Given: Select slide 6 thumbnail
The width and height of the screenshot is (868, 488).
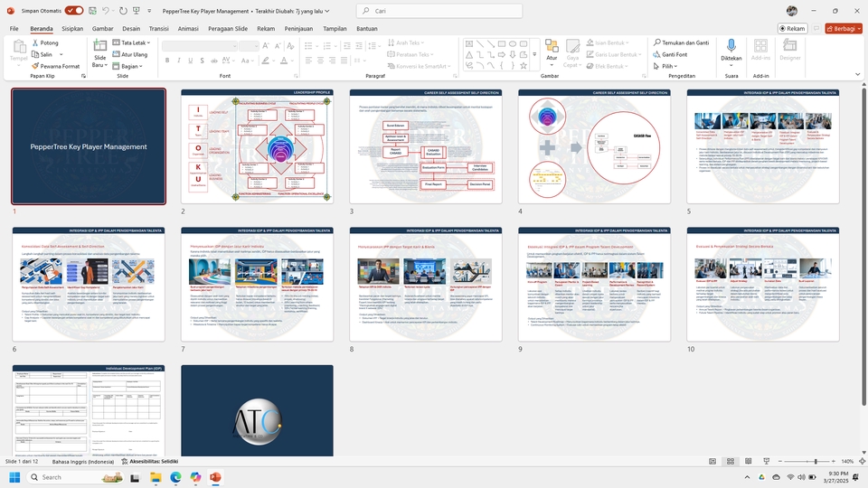Looking at the screenshot, I should pyautogui.click(x=89, y=285).
